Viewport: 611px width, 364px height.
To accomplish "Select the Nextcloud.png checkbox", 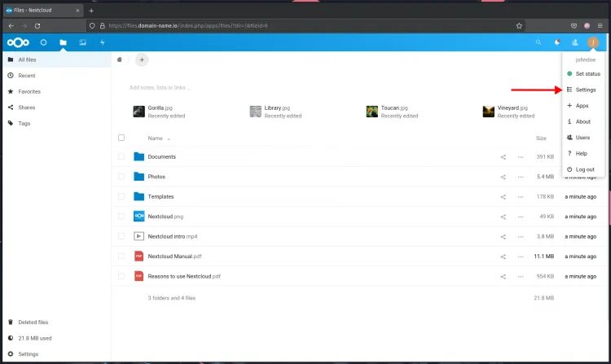I will click(x=121, y=216).
